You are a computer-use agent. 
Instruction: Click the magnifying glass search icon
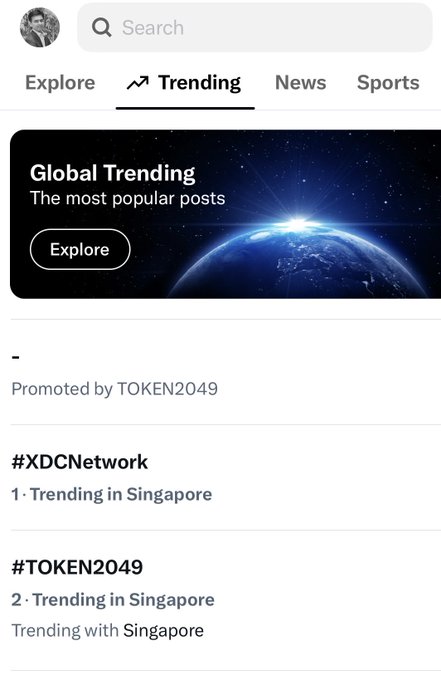coord(101,27)
